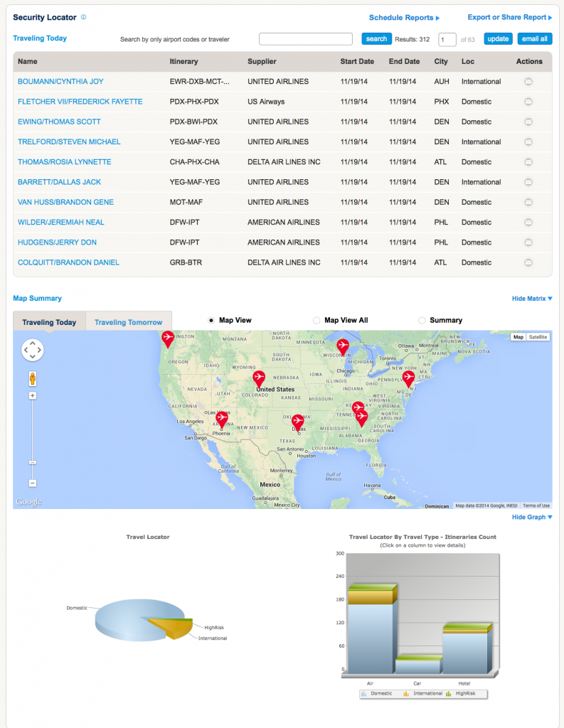The height and width of the screenshot is (728, 564).
Task: Click the update button
Action: [x=498, y=39]
